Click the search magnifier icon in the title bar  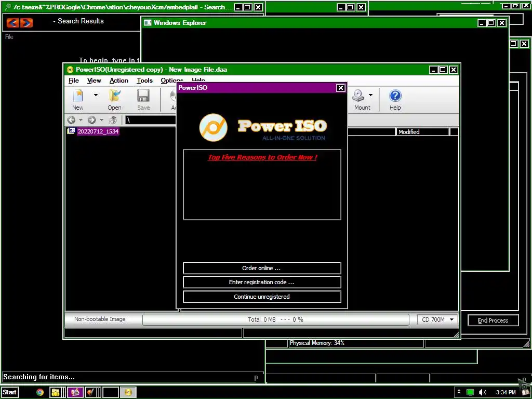(x=8, y=7)
